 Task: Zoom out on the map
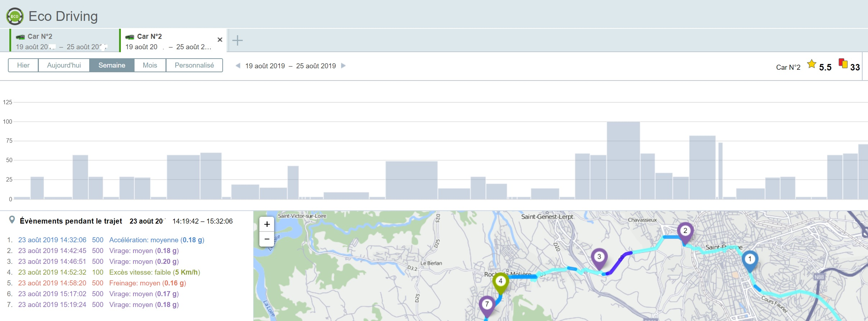[x=267, y=239]
